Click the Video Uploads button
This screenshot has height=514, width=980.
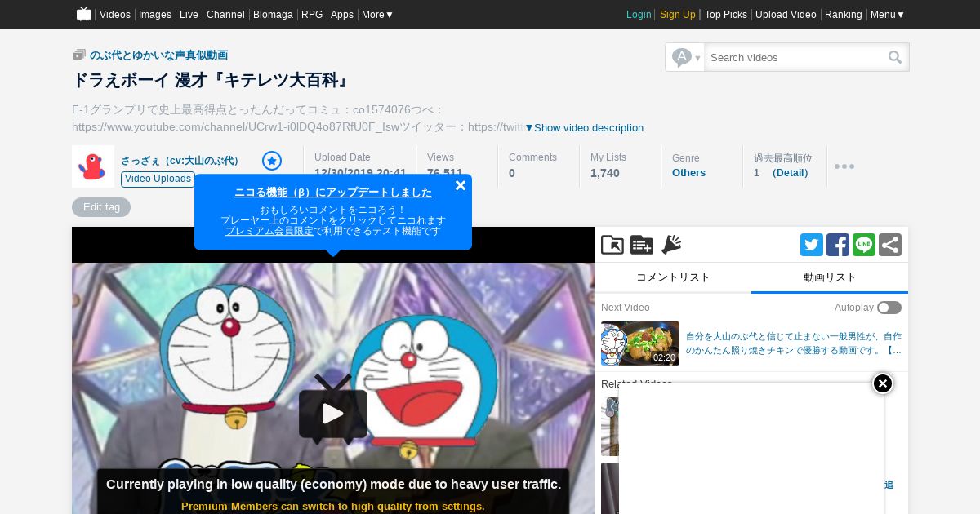(x=158, y=179)
